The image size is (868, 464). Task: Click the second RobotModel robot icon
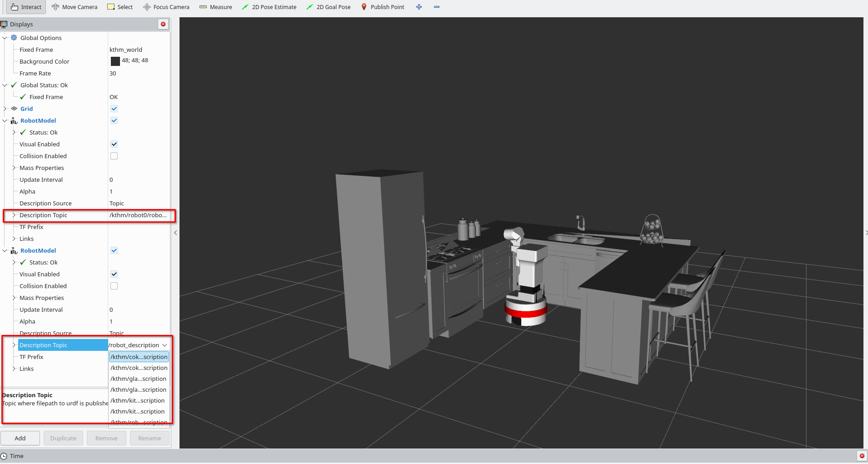coord(14,250)
